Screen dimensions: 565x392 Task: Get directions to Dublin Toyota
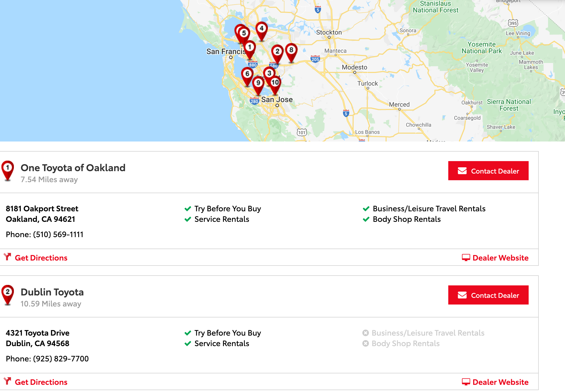click(41, 382)
